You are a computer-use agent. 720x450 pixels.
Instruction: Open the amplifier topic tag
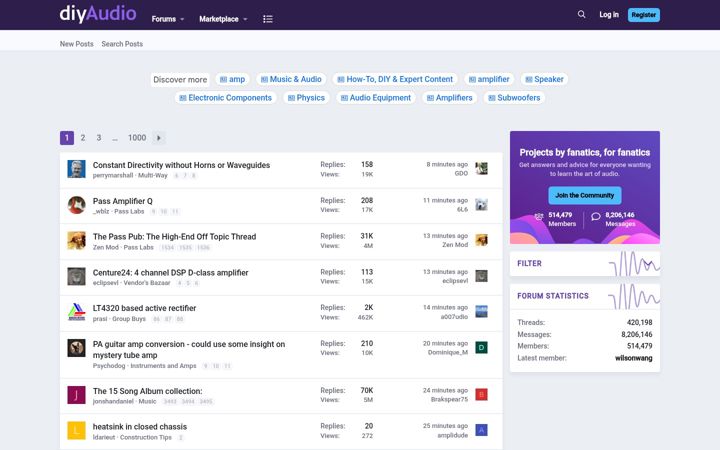click(489, 79)
